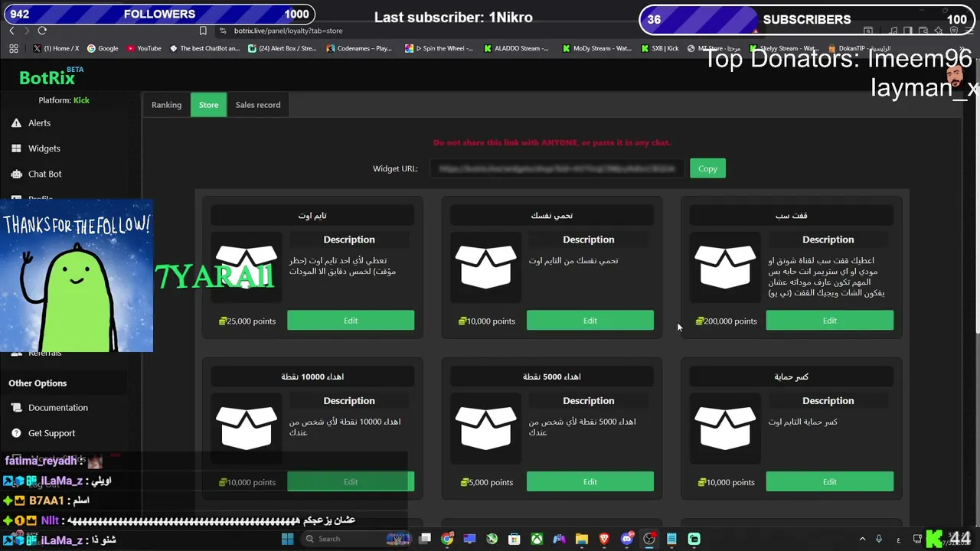Open the Google bookmark
This screenshot has height=551, width=980.
pyautogui.click(x=103, y=48)
